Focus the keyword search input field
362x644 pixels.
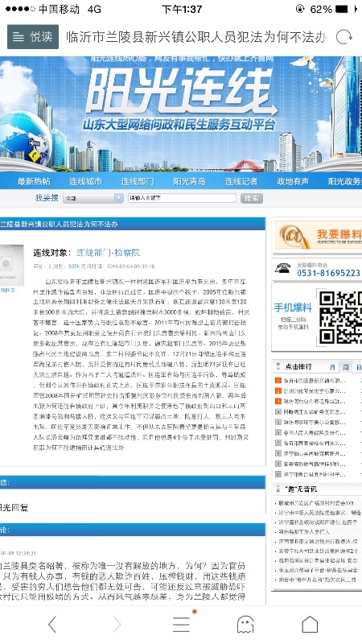point(182,198)
